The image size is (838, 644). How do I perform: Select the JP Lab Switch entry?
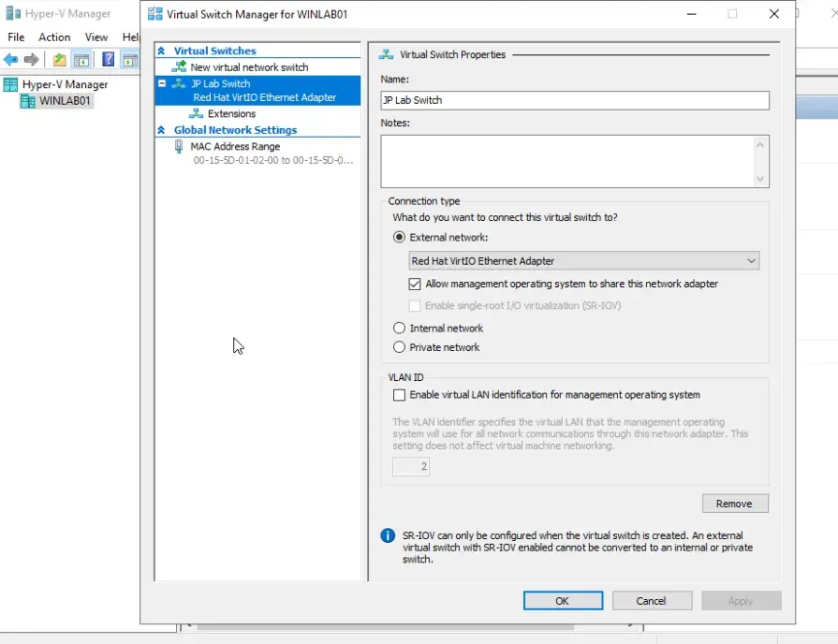pyautogui.click(x=257, y=90)
